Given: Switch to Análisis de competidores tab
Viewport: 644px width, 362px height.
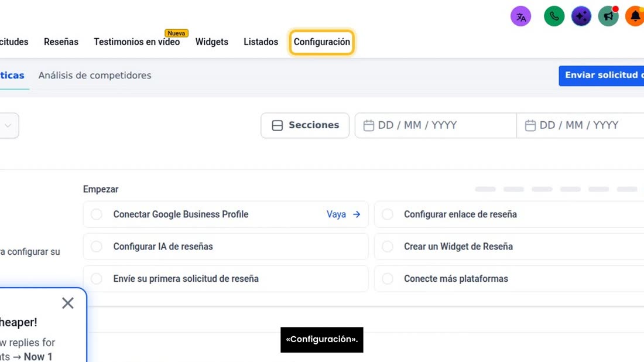Looking at the screenshot, I should (95, 76).
